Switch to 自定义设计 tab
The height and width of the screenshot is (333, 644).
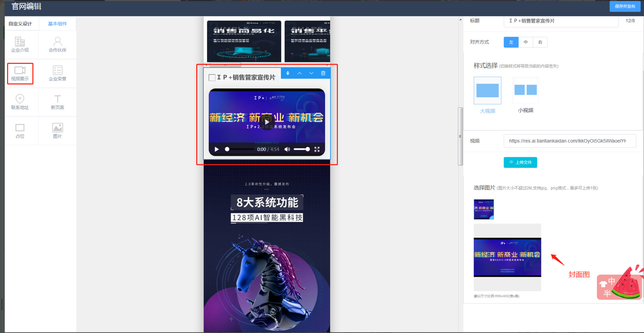[x=20, y=24]
